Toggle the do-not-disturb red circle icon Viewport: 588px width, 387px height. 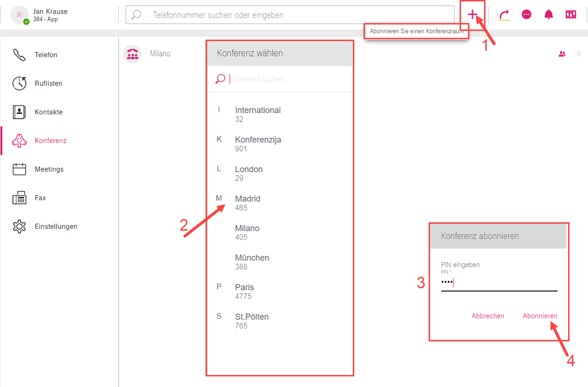[526, 14]
